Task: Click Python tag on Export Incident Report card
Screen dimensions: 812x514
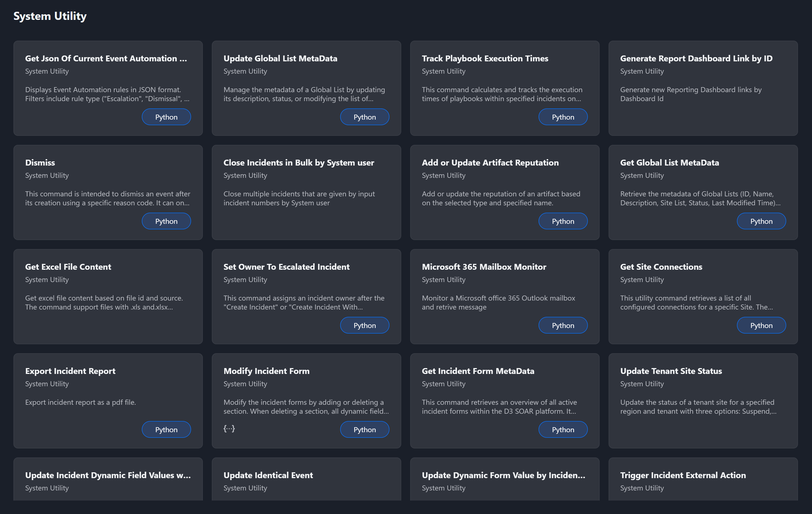Action: click(x=166, y=429)
